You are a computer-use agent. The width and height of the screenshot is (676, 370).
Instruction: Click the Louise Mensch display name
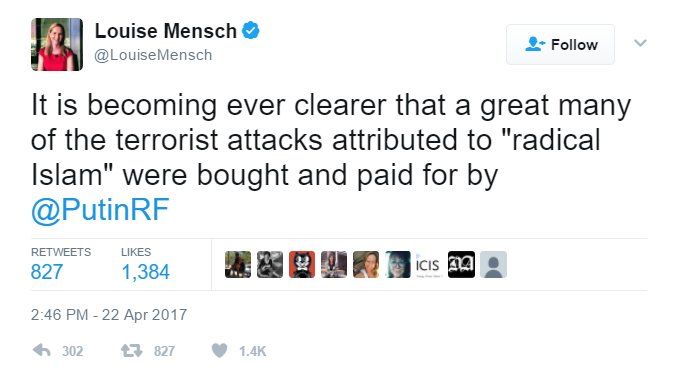tap(166, 31)
